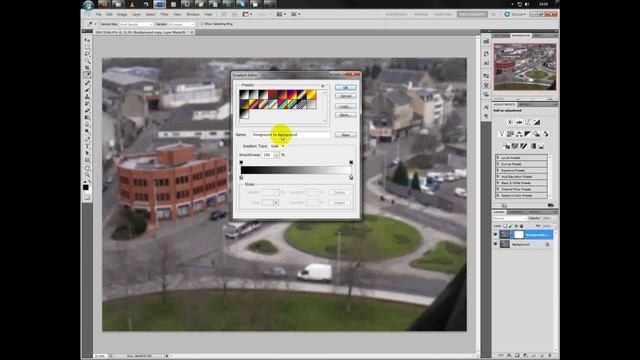
Task: Select the Rectangular Marquee tool
Action: (87, 47)
